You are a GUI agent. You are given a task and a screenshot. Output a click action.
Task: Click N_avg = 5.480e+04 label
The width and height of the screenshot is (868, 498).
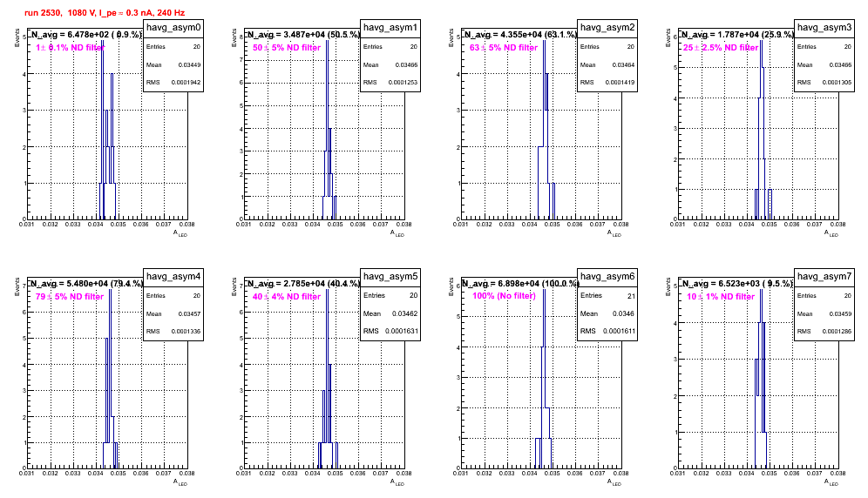click(85, 284)
